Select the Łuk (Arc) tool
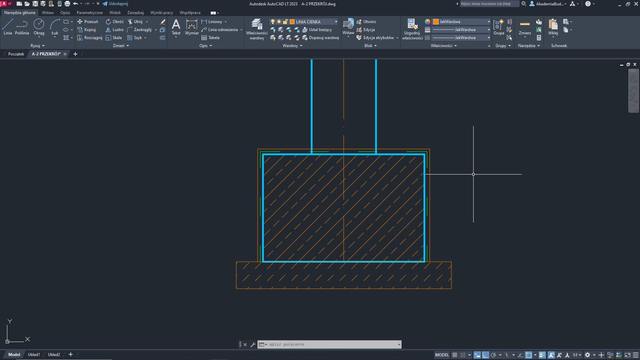 [55, 27]
